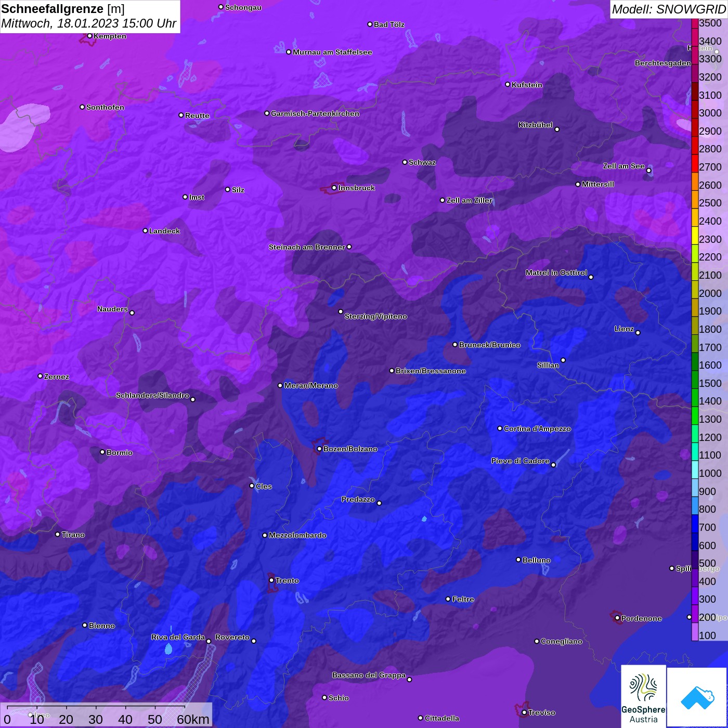Click the Schlanders/Silandro label
This screenshot has height=728, width=728.
(x=152, y=395)
